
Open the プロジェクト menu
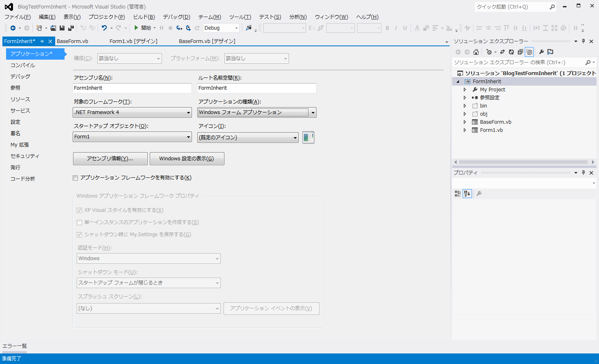[107, 17]
